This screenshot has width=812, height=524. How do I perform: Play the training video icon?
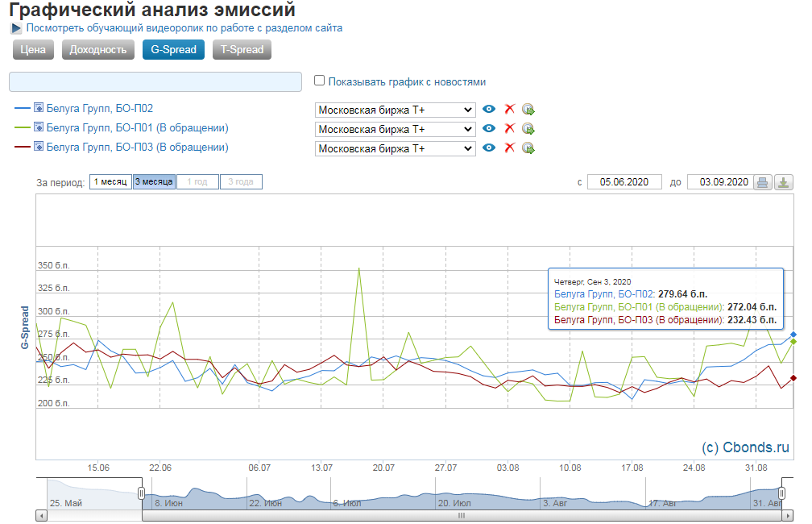click(x=16, y=28)
